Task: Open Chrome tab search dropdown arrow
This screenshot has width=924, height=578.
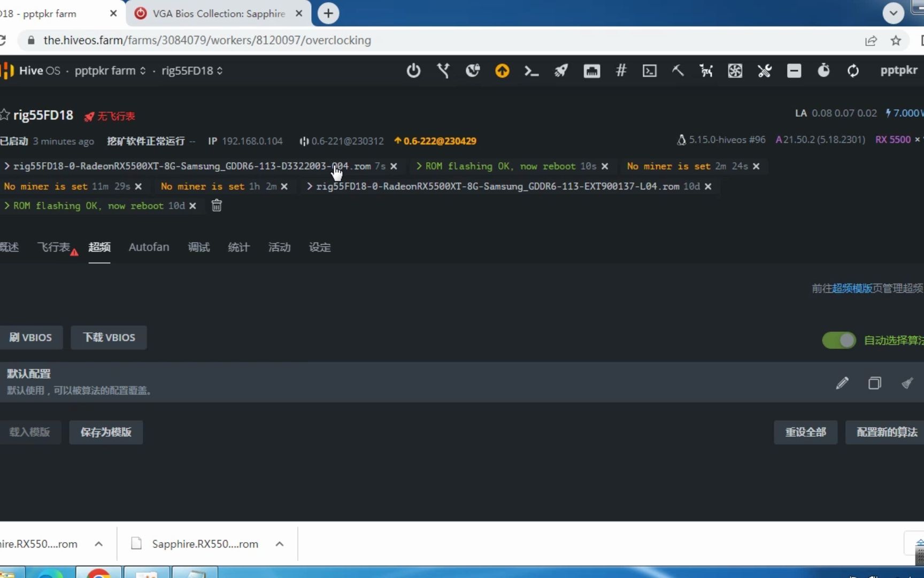Action: [x=894, y=13]
